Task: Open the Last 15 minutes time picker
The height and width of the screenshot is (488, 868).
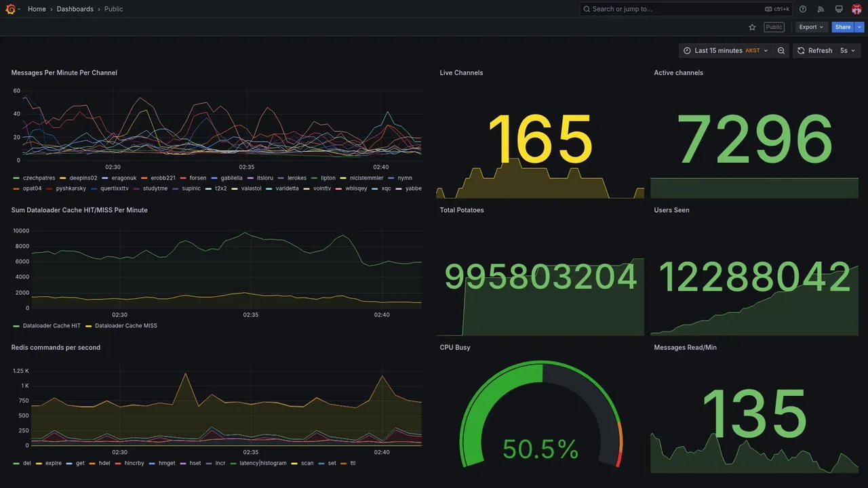Action: coord(726,50)
